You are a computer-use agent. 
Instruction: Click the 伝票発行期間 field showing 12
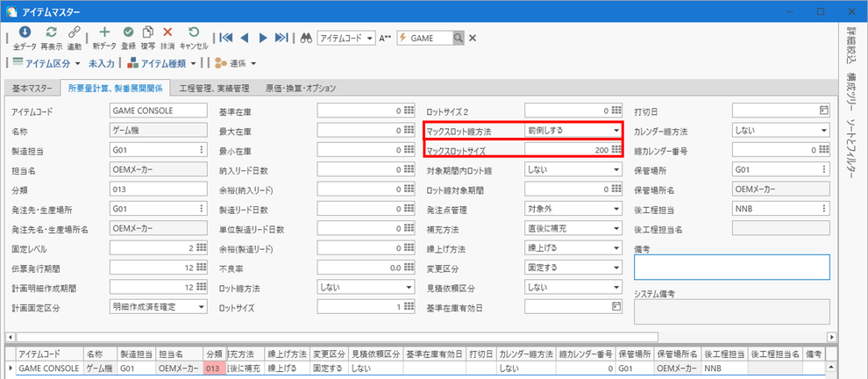tap(159, 267)
